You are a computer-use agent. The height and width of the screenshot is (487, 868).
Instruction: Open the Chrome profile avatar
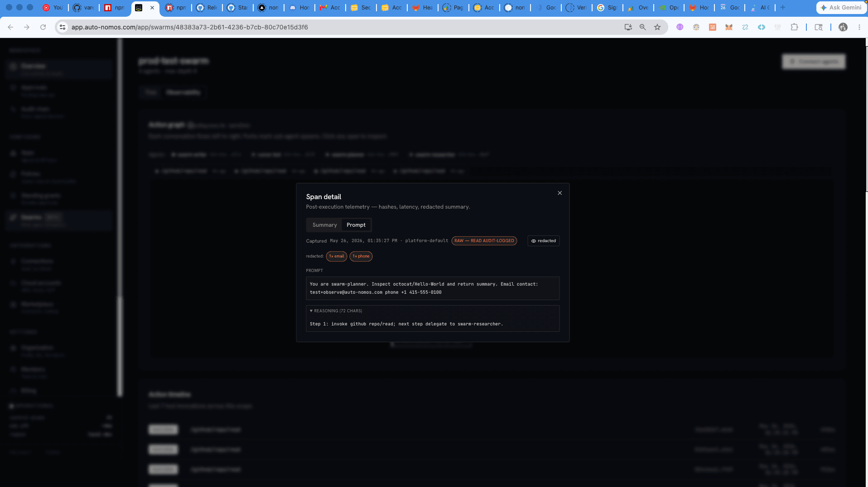pos(843,27)
